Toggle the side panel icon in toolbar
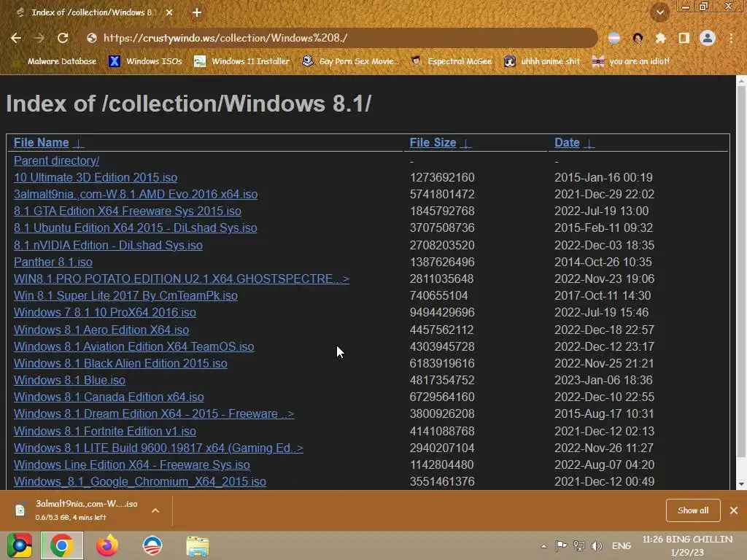The height and width of the screenshot is (560, 747). point(684,38)
